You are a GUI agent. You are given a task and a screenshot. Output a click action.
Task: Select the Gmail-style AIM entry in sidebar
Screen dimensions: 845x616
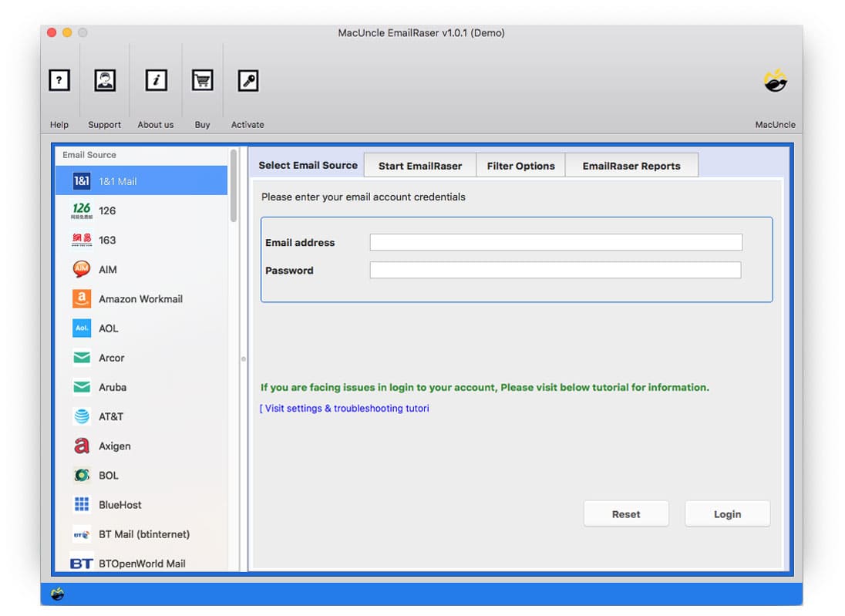(82, 269)
